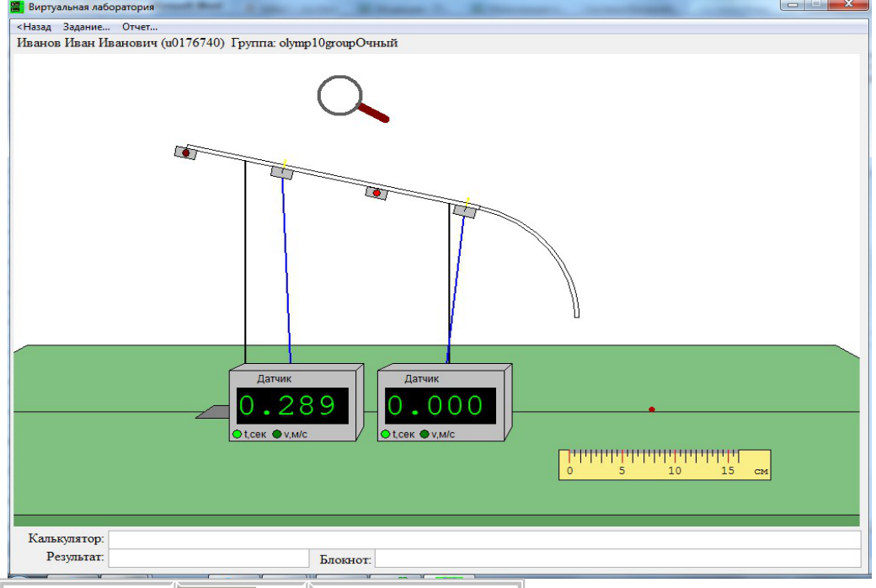Select t,сек mode on the right Датчик
This screenshot has height=588, width=876.
coord(385,435)
